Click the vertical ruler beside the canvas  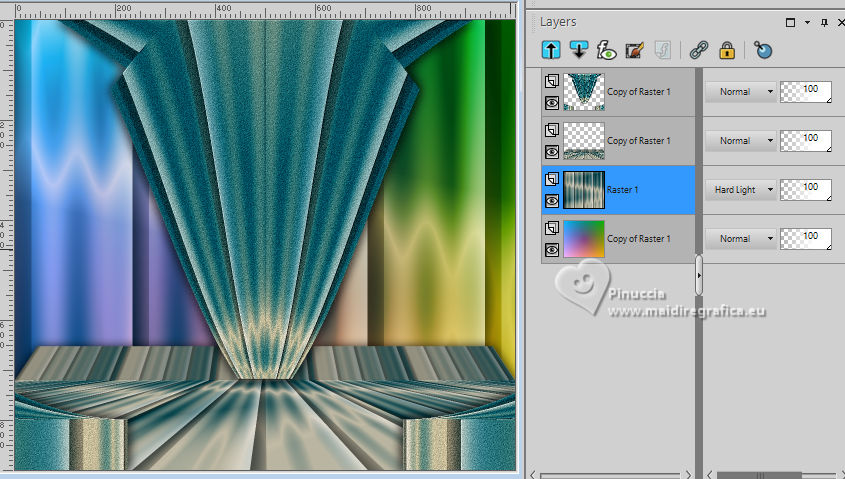pos(6,245)
